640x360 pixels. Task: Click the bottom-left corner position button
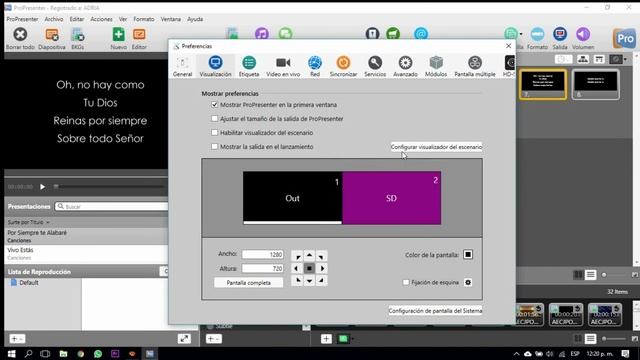click(x=297, y=280)
